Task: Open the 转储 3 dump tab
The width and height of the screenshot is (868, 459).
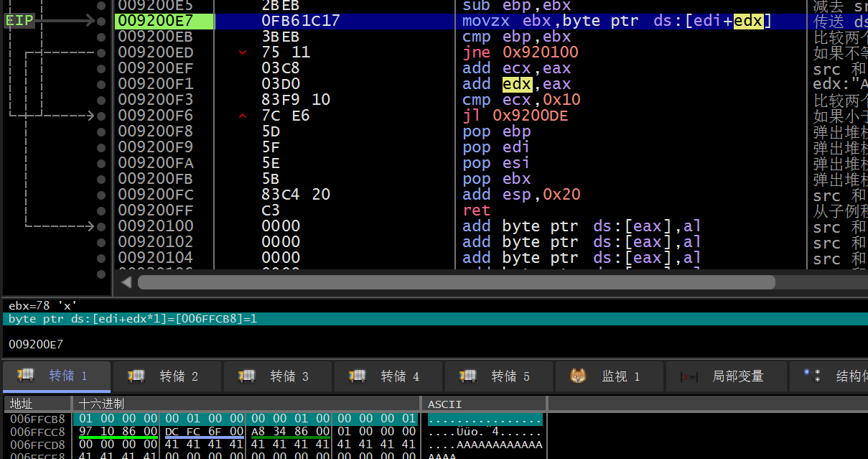Action: [x=278, y=376]
